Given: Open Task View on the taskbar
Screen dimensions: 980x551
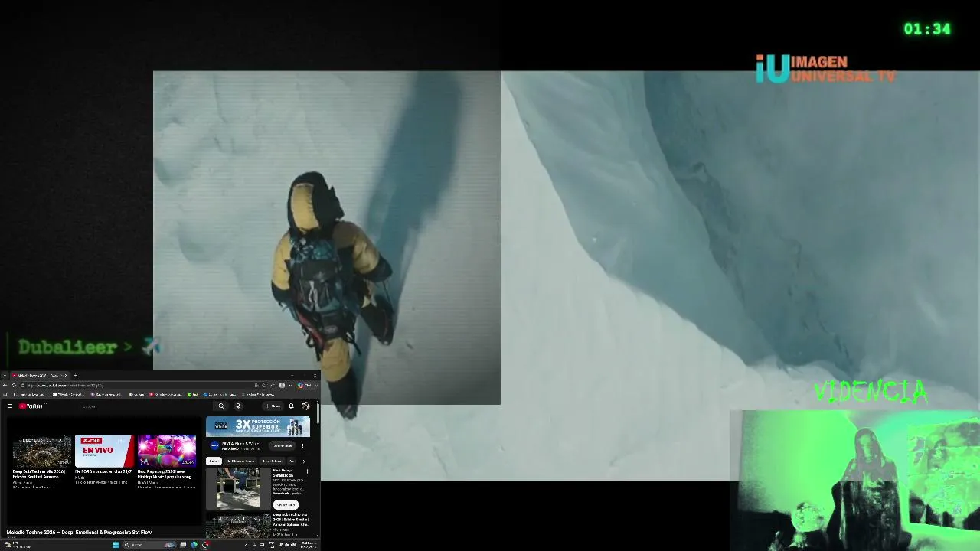Looking at the screenshot, I should (185, 545).
